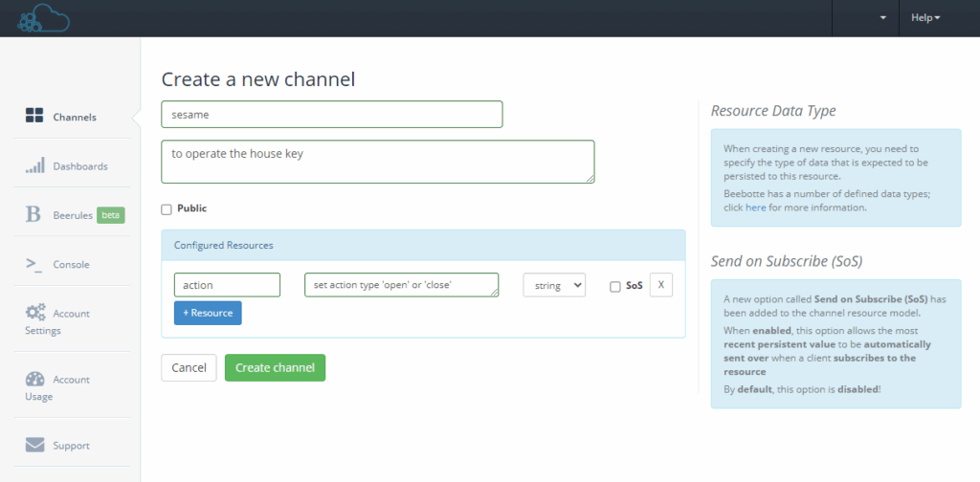The height and width of the screenshot is (482, 980).
Task: Open the Support page
Action: (x=72, y=445)
